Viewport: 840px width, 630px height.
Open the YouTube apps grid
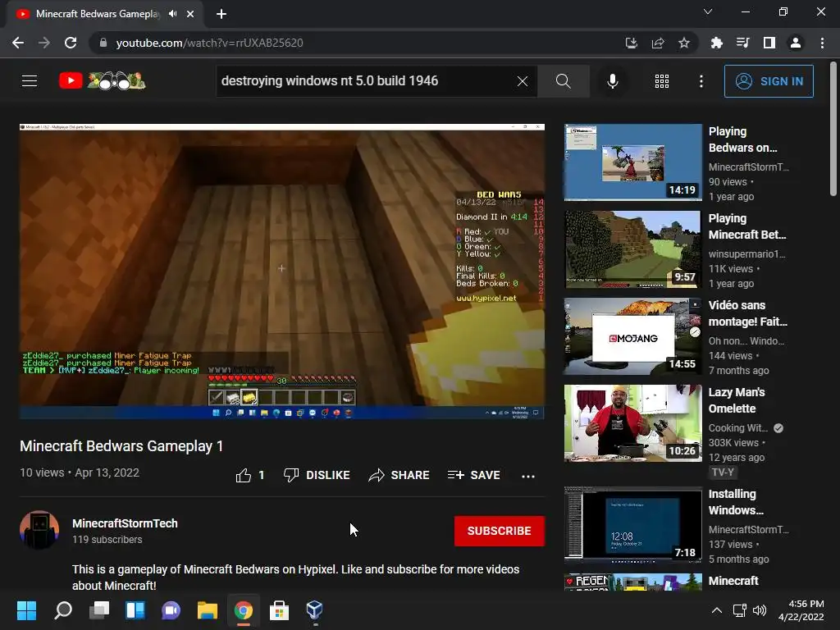point(662,81)
